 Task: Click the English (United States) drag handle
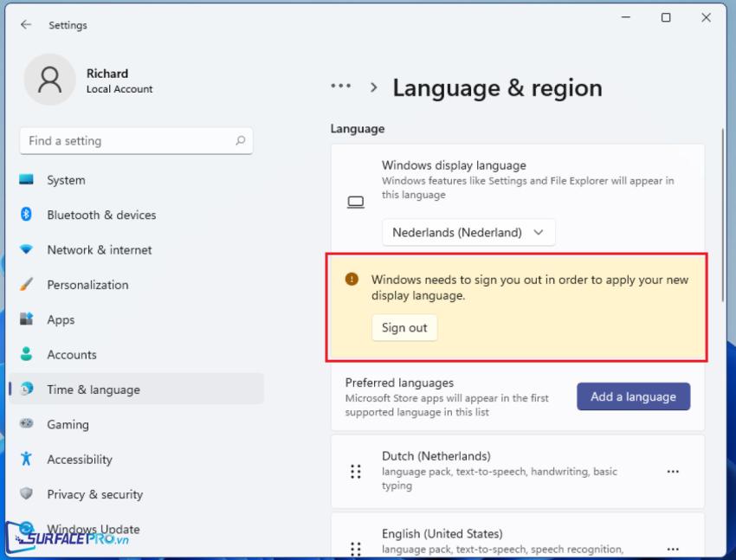tap(356, 548)
